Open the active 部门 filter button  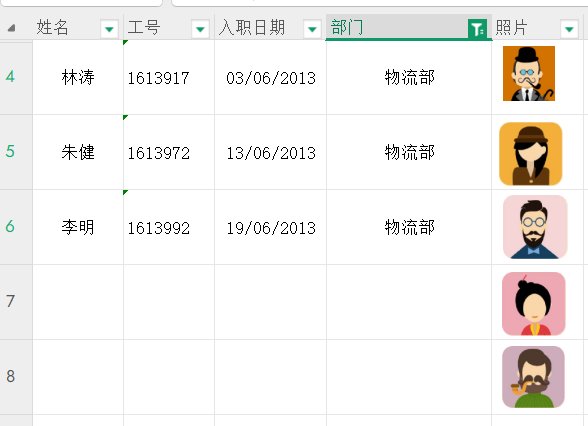[477, 29]
